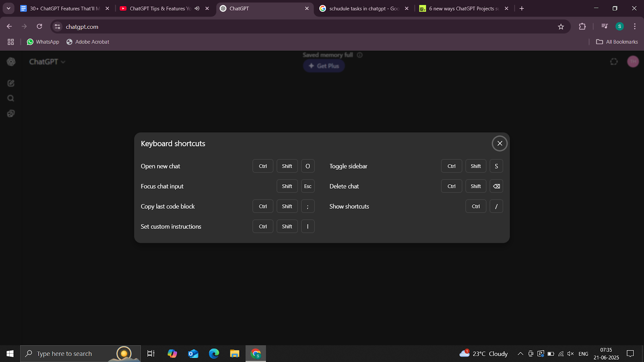
Task: Click the Esc key in Focus chat input row
Action: click(x=308, y=186)
